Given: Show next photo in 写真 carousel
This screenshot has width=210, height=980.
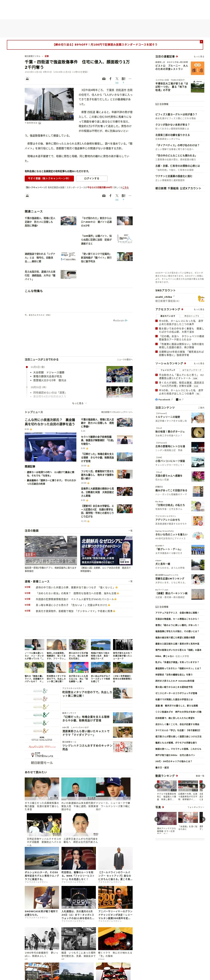Looking at the screenshot, I should 203,819.
